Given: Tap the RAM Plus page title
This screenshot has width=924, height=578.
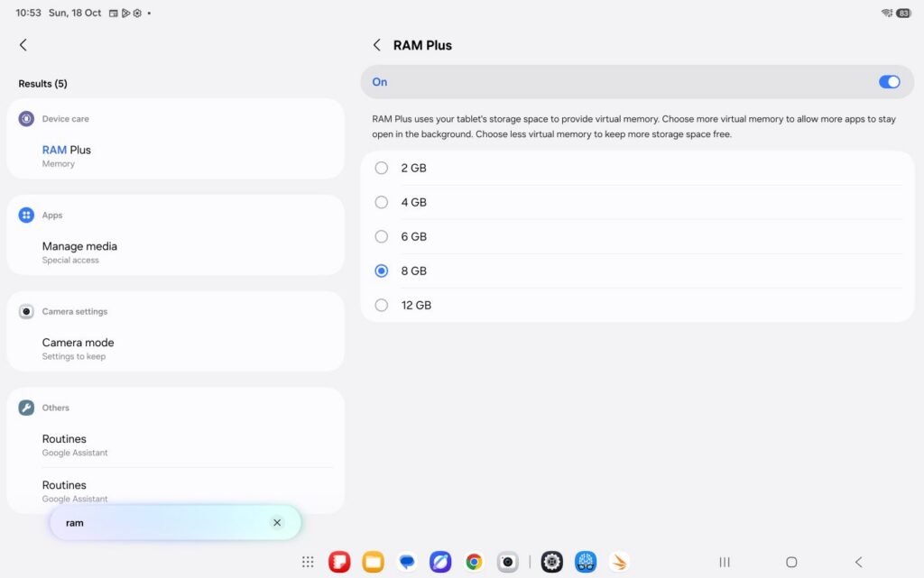Looking at the screenshot, I should click(x=422, y=45).
